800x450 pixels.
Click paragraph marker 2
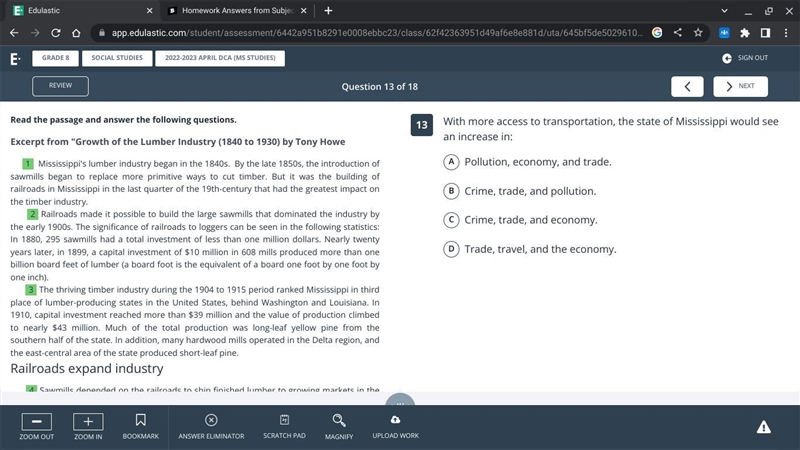(x=33, y=214)
